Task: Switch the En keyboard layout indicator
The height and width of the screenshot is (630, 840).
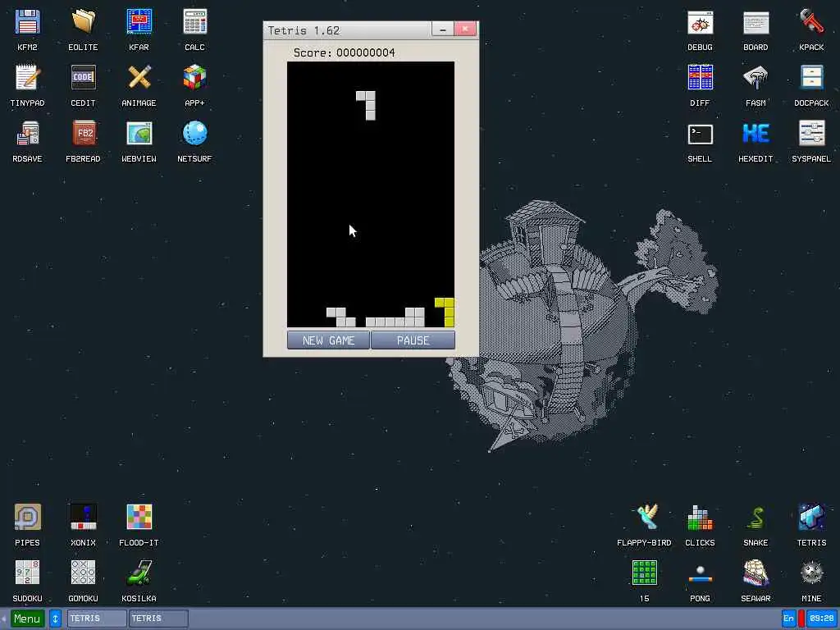Action: [788, 619]
